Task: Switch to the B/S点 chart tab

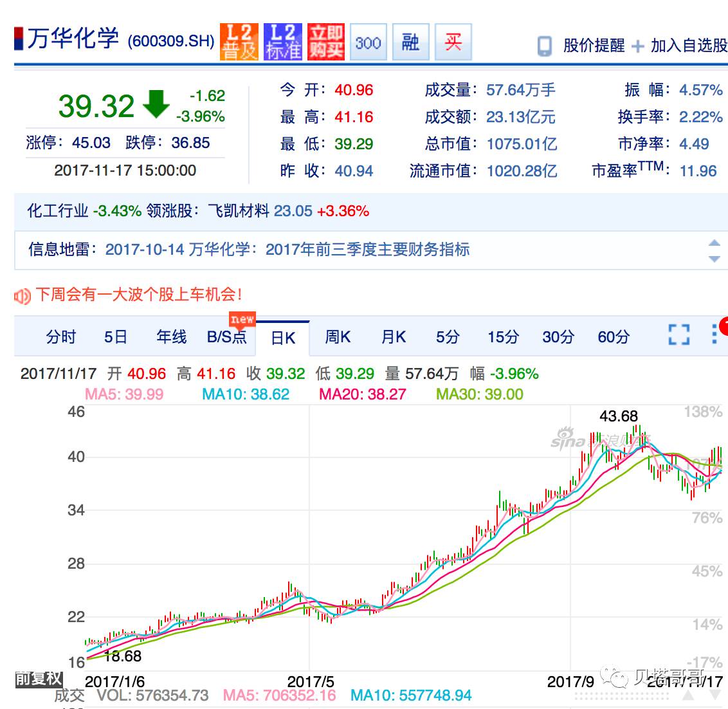Action: pos(226,337)
